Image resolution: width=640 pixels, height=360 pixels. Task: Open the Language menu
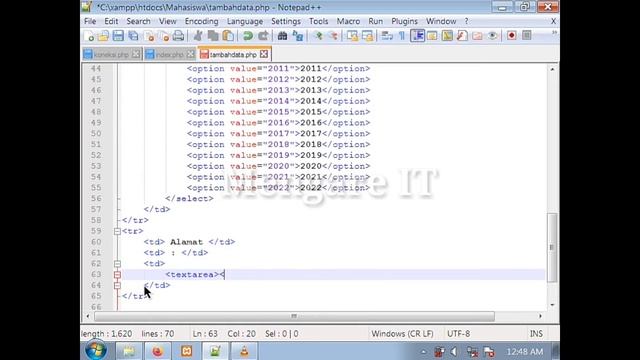point(245,21)
